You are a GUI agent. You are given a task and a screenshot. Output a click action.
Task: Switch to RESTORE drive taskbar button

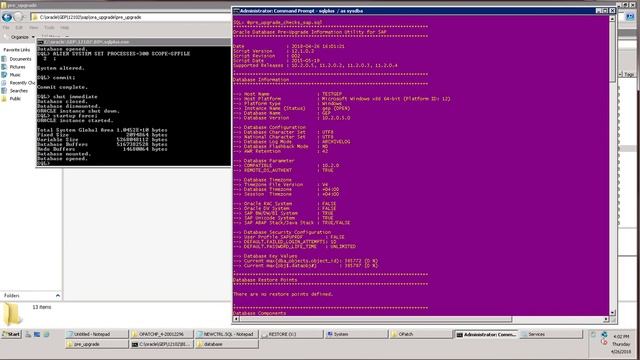pos(291,334)
